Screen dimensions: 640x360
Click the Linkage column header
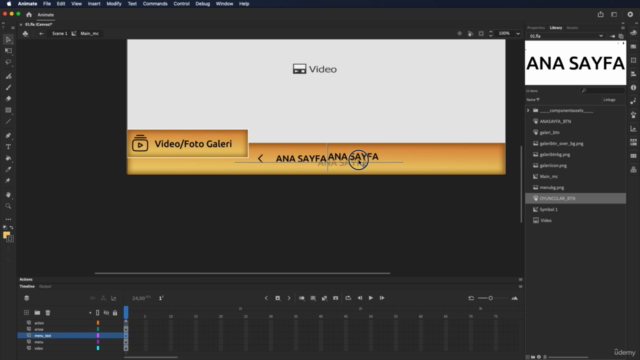pos(609,100)
